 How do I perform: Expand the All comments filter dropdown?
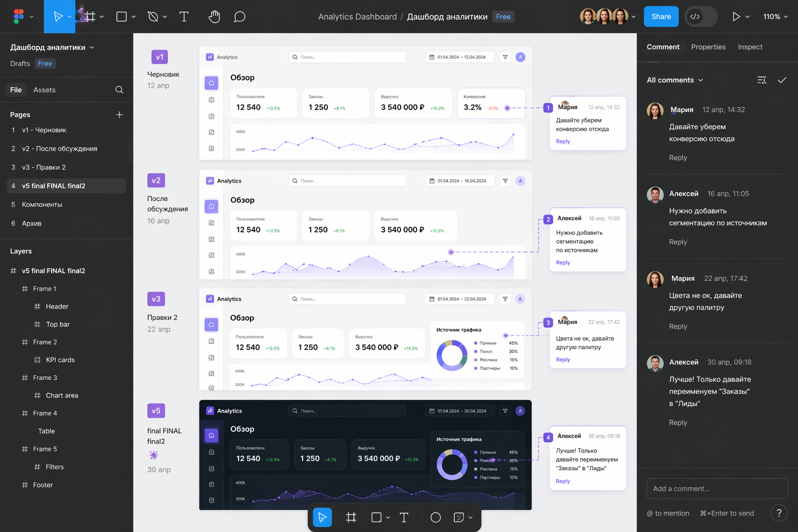click(675, 80)
